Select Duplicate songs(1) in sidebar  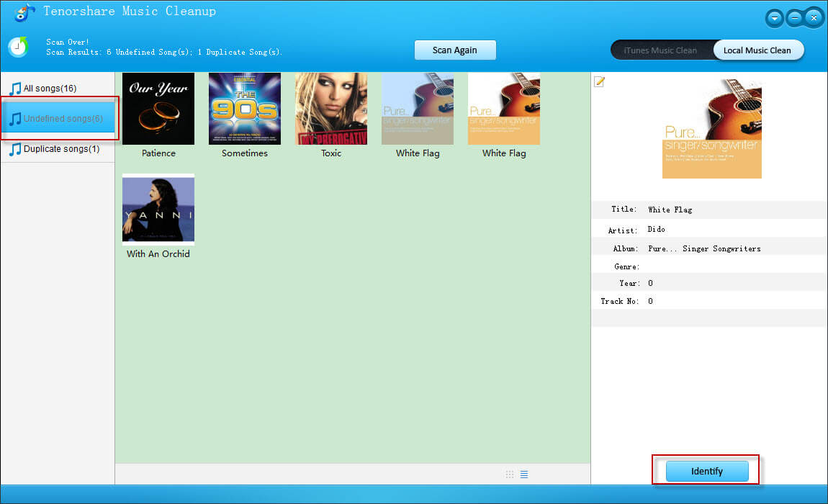click(x=58, y=149)
